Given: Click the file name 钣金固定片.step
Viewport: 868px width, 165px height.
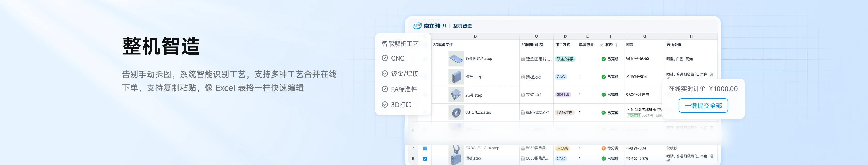Looking at the screenshot, I should pyautogui.click(x=478, y=59).
